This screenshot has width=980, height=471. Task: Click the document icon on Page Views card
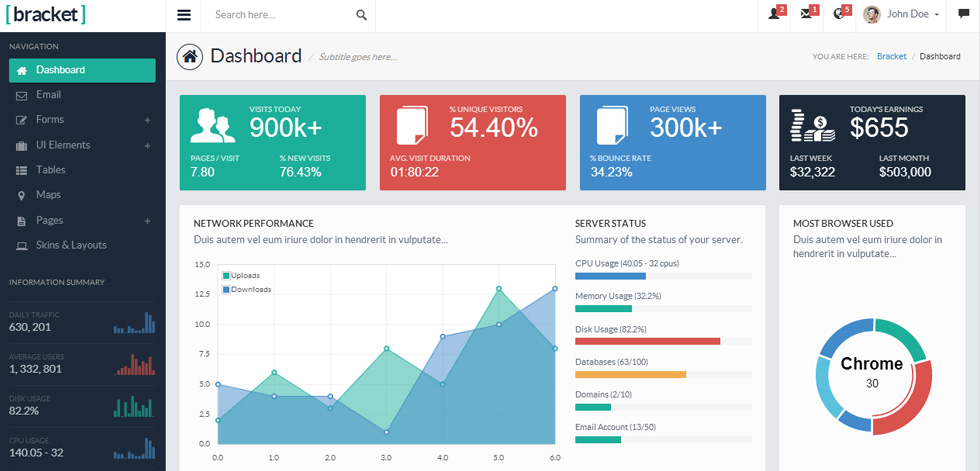point(612,125)
